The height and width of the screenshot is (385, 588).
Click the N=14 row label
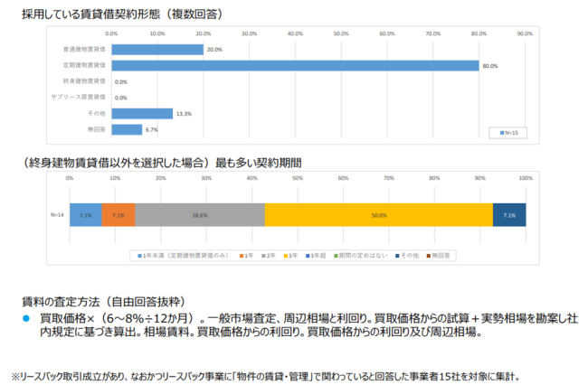point(57,215)
